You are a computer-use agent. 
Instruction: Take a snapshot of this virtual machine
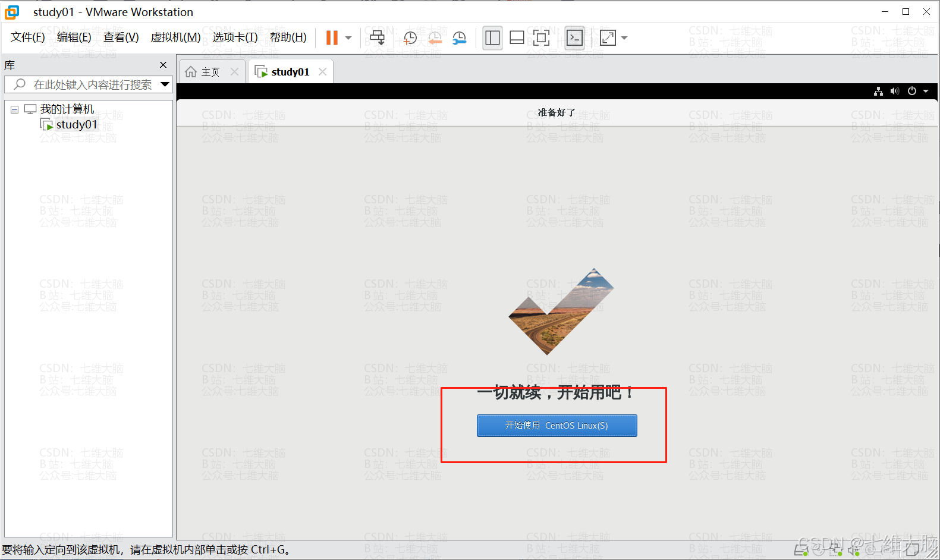pyautogui.click(x=410, y=38)
